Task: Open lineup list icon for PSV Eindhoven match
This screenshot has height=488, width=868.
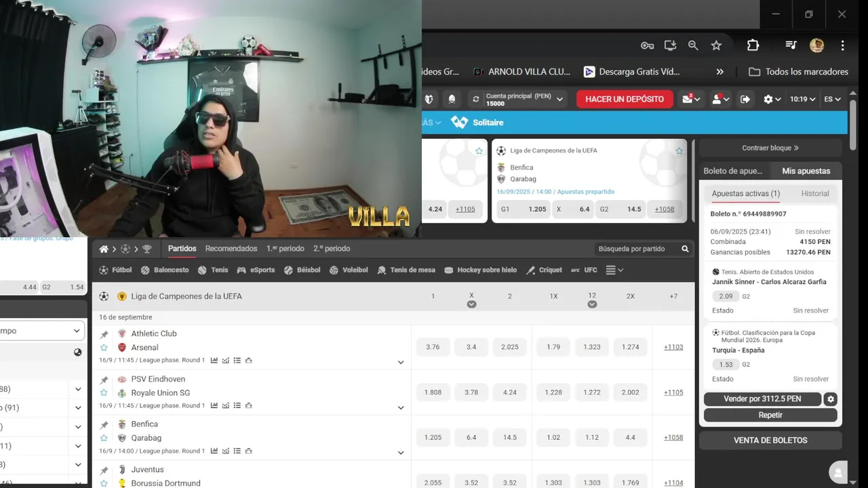Action: click(237, 405)
